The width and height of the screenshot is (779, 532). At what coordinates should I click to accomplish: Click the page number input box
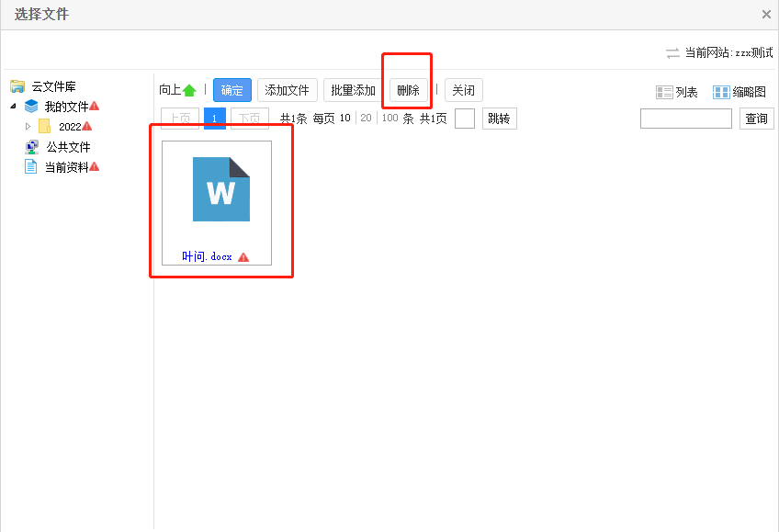pos(465,119)
